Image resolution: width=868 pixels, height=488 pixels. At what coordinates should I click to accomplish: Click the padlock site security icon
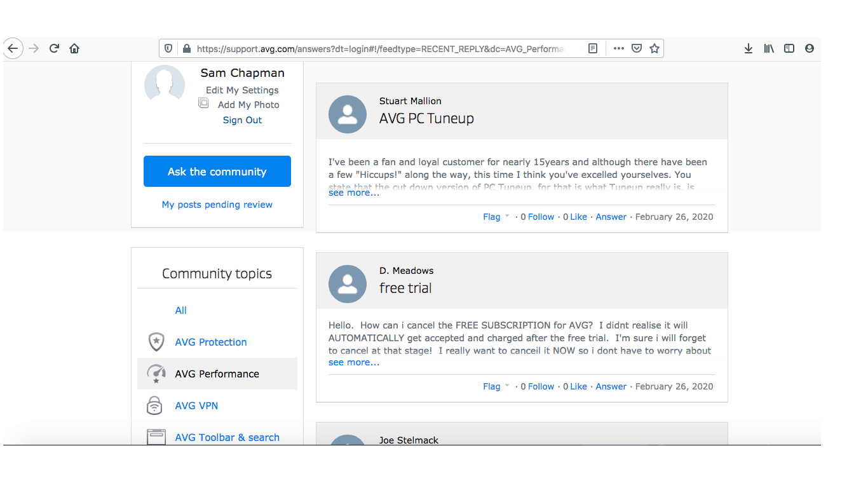click(186, 48)
